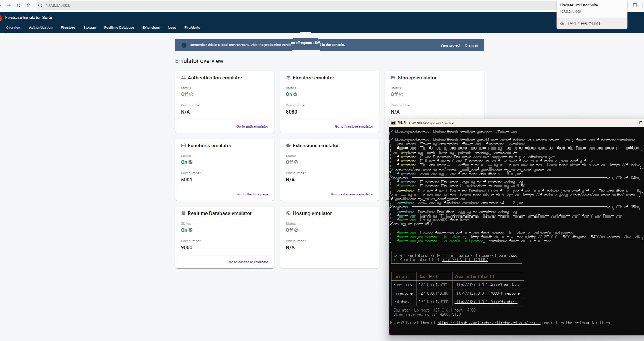This screenshot has height=341, width=644.
Task: Click the firestore URL in cmd table
Action: [x=487, y=293]
